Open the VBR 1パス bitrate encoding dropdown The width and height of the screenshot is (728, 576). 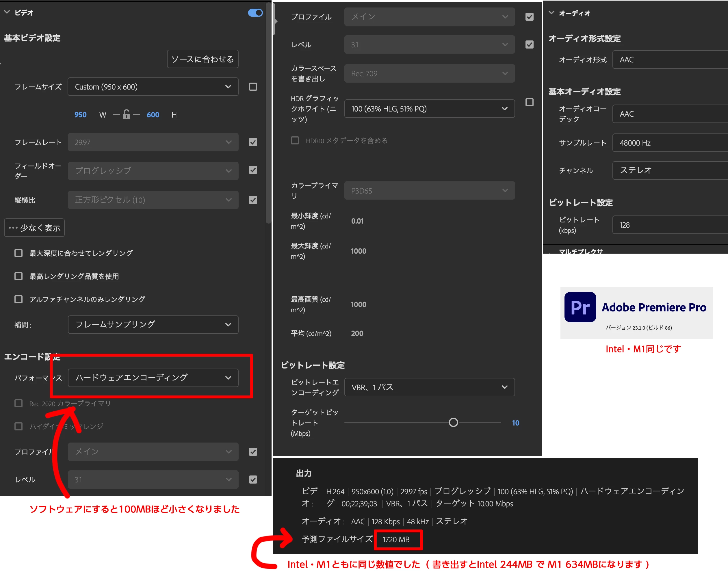coord(429,387)
